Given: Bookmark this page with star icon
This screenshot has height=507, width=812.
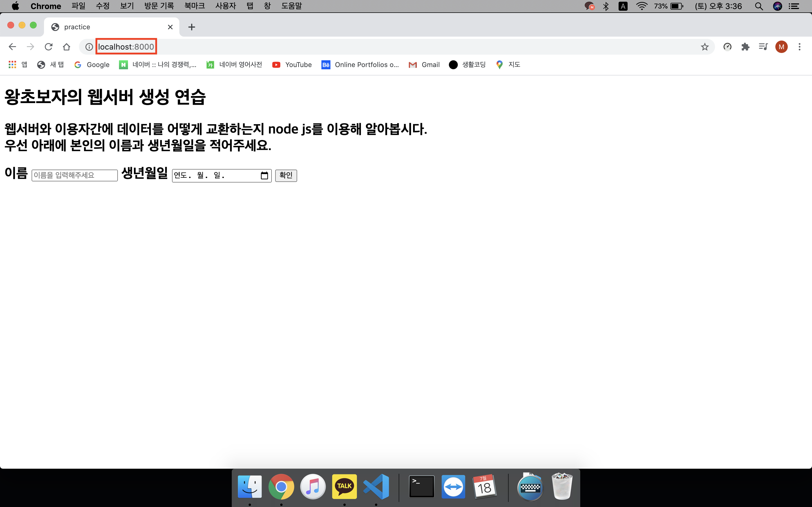Looking at the screenshot, I should point(705,46).
